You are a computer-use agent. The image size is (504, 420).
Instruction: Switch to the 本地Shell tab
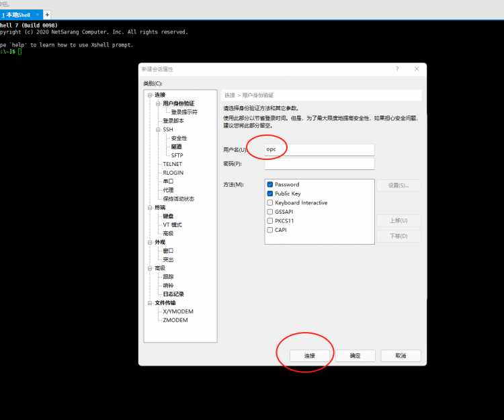(x=17, y=15)
